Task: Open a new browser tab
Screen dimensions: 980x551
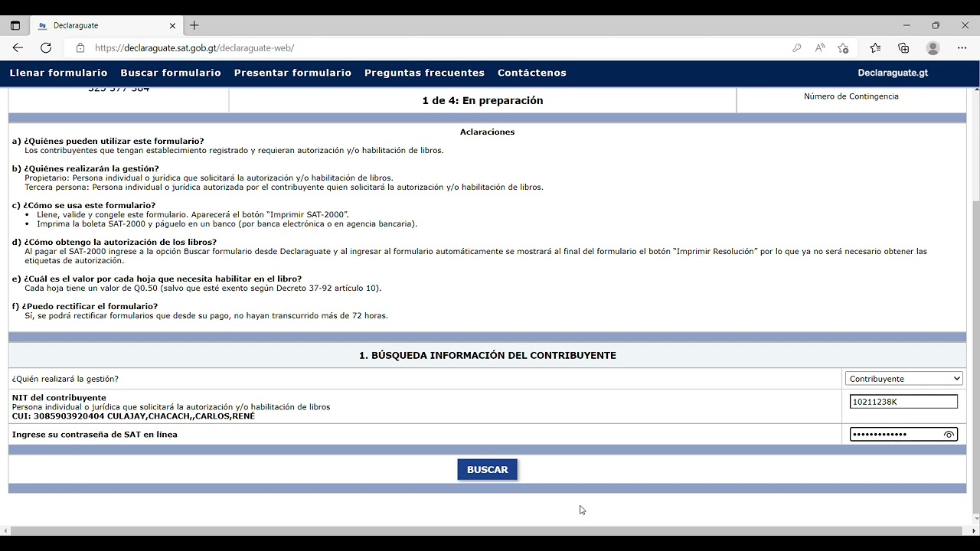Action: point(194,25)
